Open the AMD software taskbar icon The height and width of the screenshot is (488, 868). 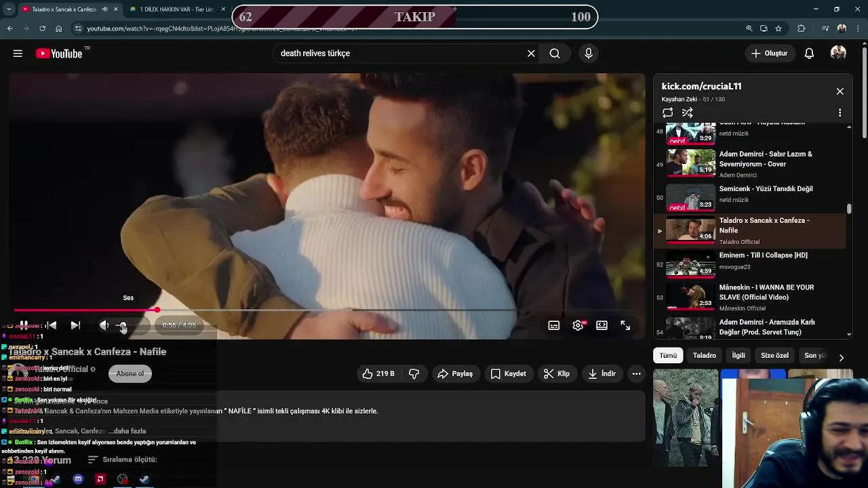click(100, 479)
